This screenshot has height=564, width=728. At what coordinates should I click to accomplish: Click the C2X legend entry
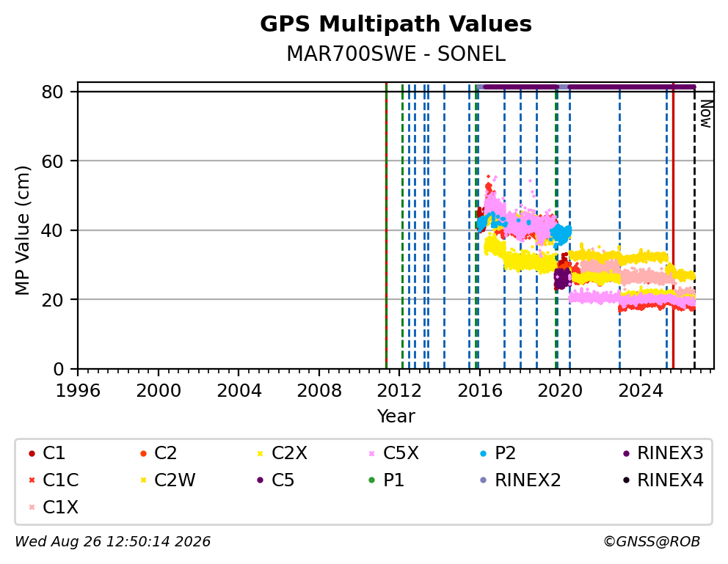pos(283,453)
